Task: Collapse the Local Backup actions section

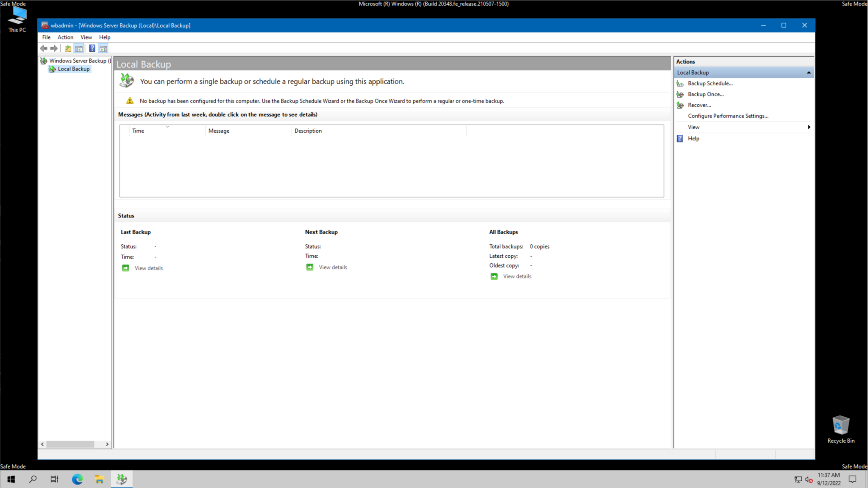Action: click(809, 72)
